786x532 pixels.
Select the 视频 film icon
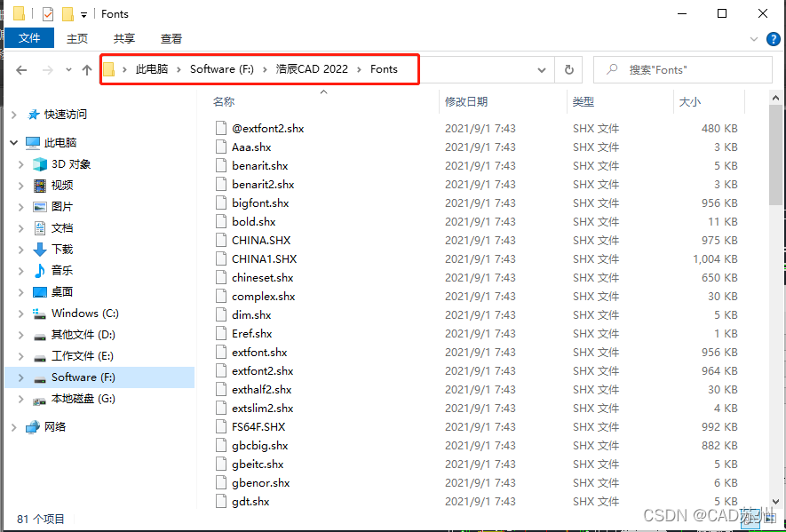click(40, 186)
